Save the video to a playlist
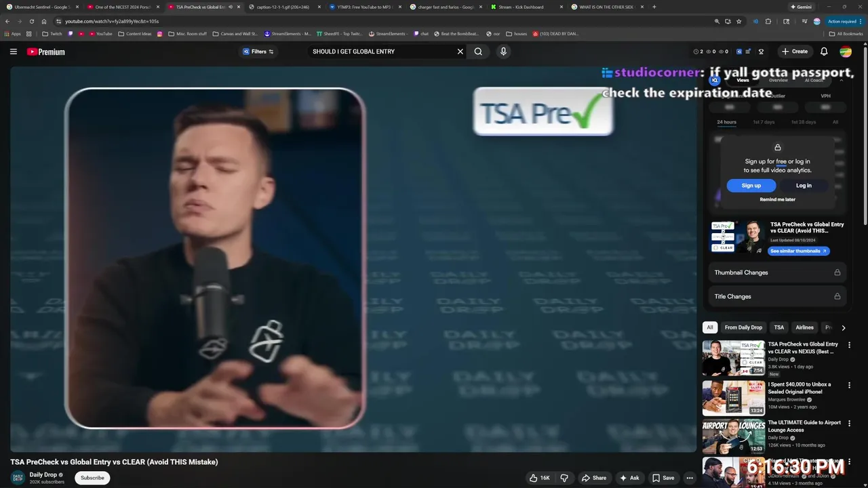 click(663, 478)
